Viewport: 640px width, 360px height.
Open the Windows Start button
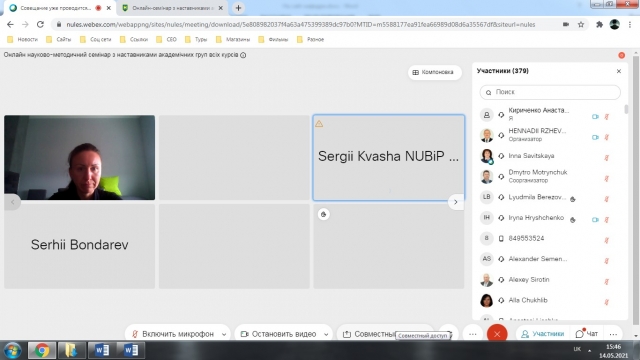pos(12,350)
